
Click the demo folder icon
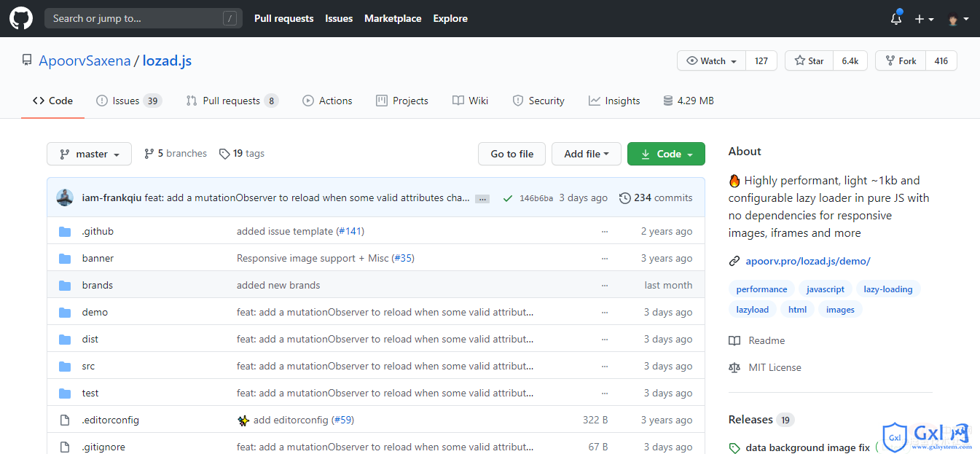click(65, 313)
